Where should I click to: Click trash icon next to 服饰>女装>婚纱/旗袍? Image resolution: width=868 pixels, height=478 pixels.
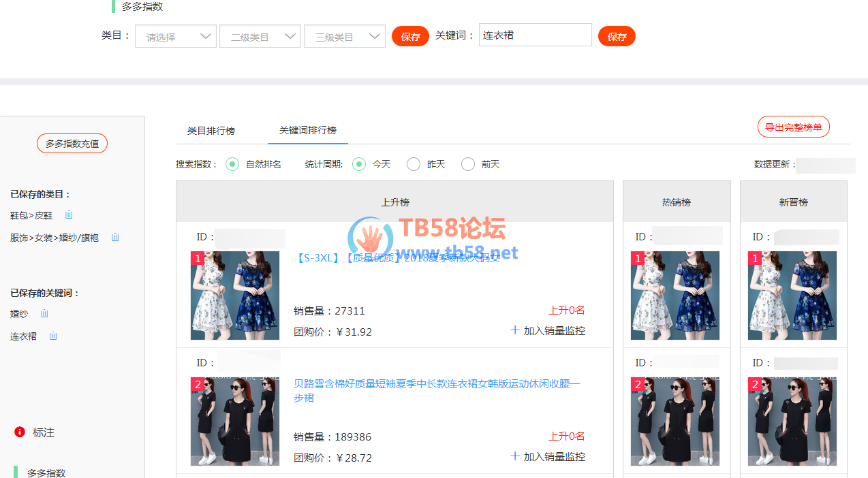[115, 238]
